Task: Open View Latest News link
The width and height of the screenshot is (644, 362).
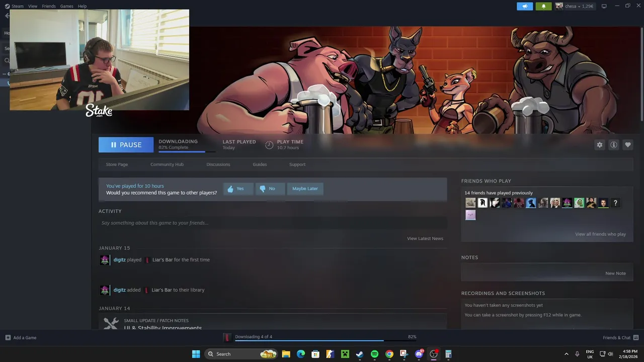Action: click(x=425, y=238)
